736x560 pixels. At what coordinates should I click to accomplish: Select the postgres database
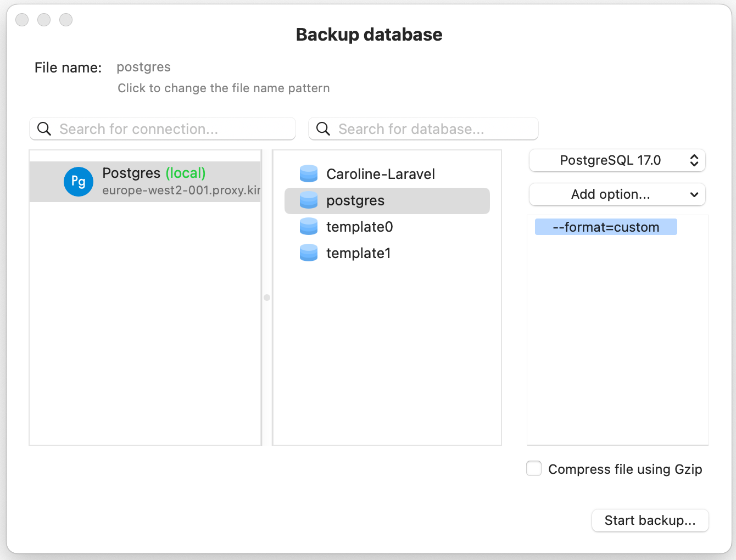tap(355, 200)
